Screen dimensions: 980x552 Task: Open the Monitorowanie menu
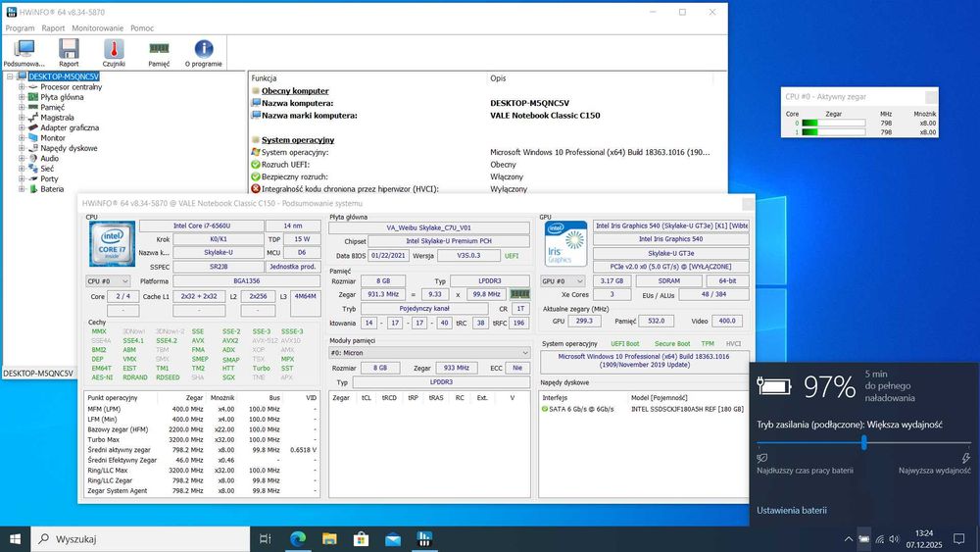click(97, 28)
